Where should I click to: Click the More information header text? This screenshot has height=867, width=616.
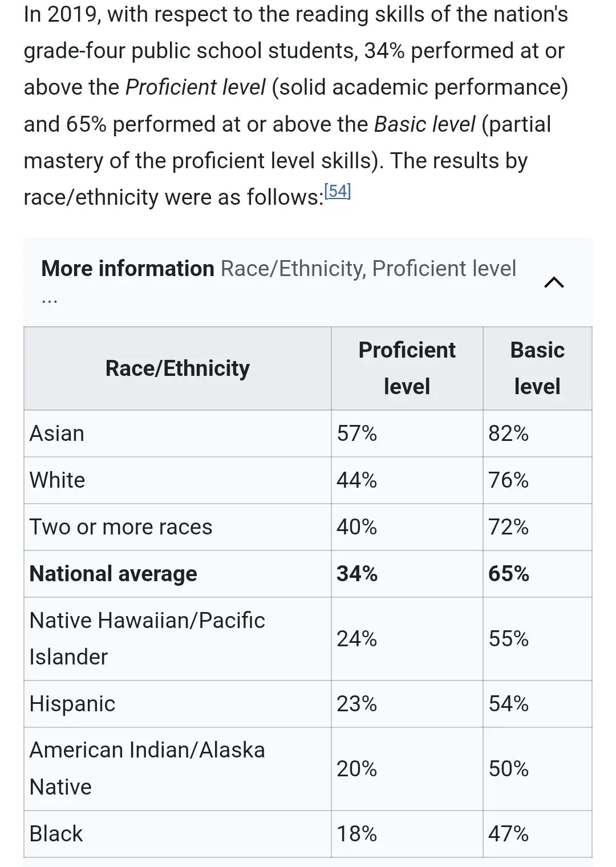click(128, 269)
